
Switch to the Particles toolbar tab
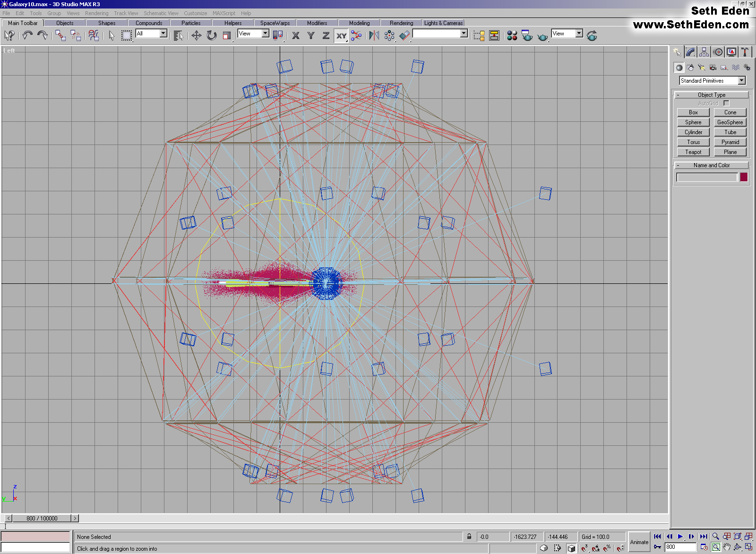click(x=191, y=23)
